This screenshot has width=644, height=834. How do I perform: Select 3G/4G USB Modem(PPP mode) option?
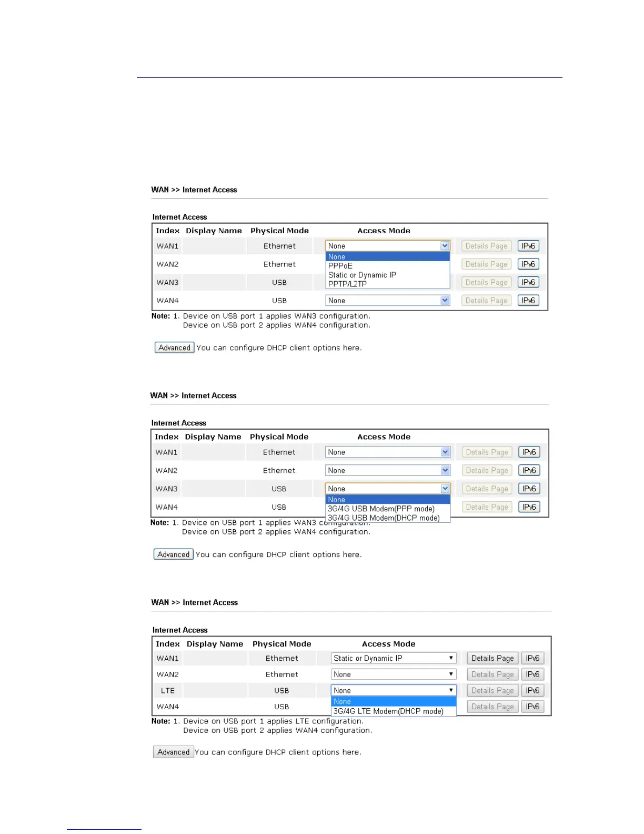pos(388,509)
